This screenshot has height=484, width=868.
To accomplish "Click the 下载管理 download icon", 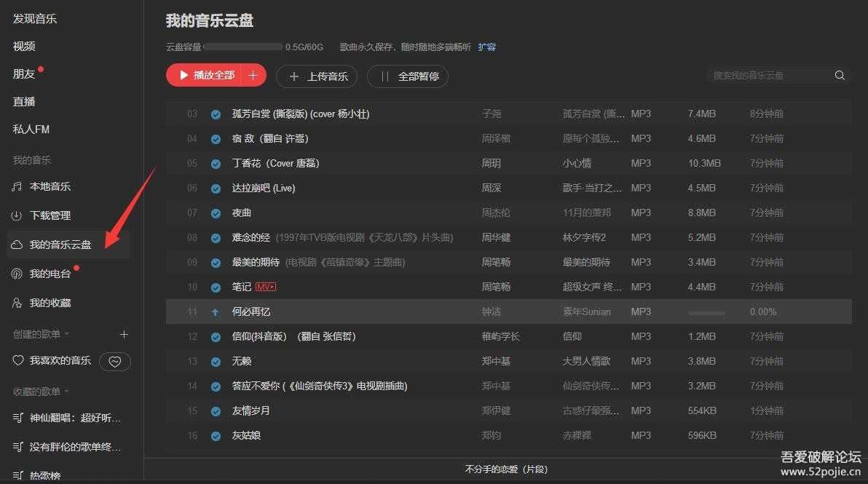I will pos(17,215).
